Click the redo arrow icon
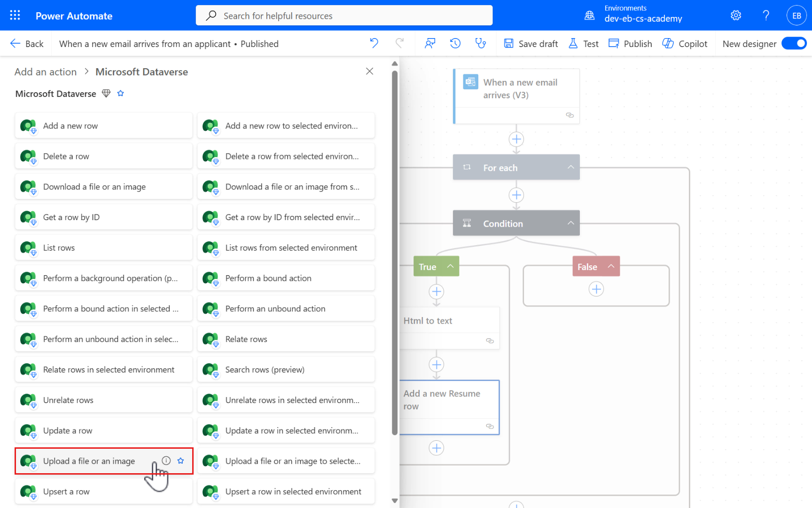Screen dimensions: 812x508 click(x=400, y=43)
